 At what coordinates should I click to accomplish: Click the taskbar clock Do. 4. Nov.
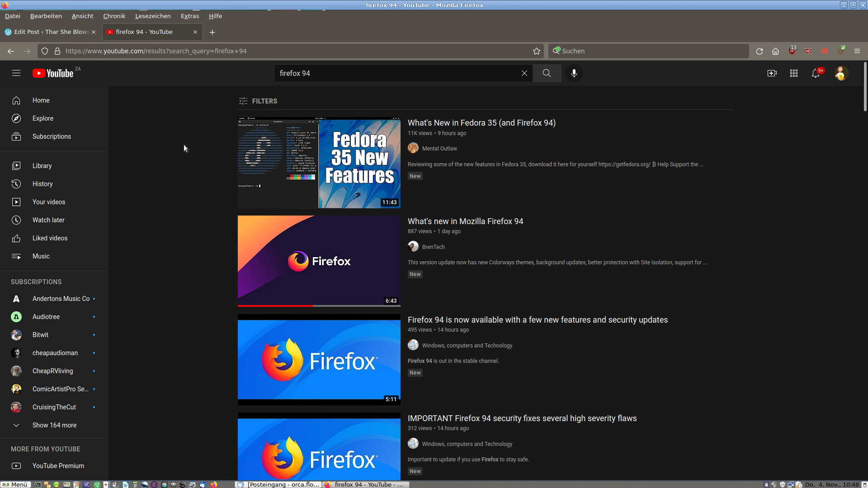click(x=831, y=484)
